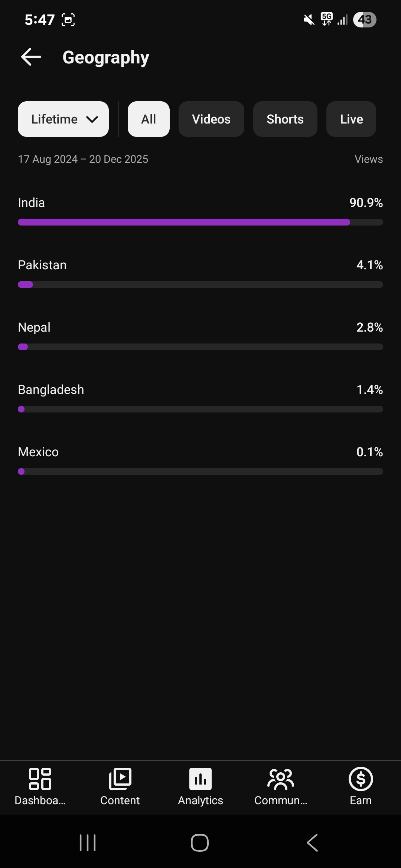Filter geography by Shorts

[285, 119]
